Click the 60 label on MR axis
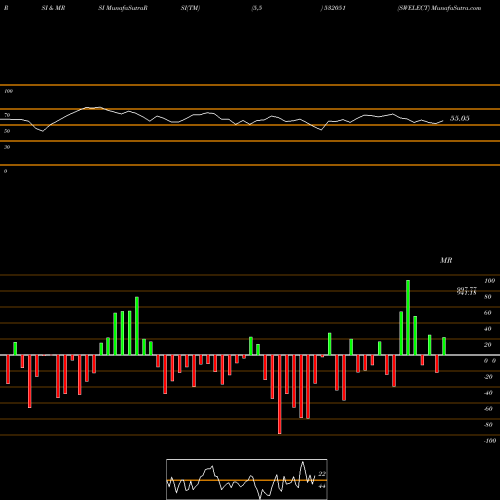This screenshot has width=500, height=500. tap(488, 313)
